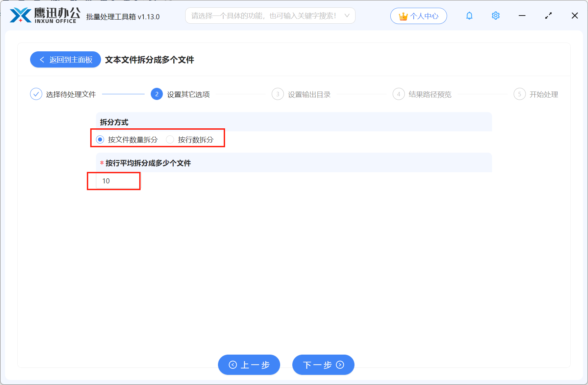Select the 按行数拆分 radio button
Viewport: 588px width, 385px height.
[170, 139]
